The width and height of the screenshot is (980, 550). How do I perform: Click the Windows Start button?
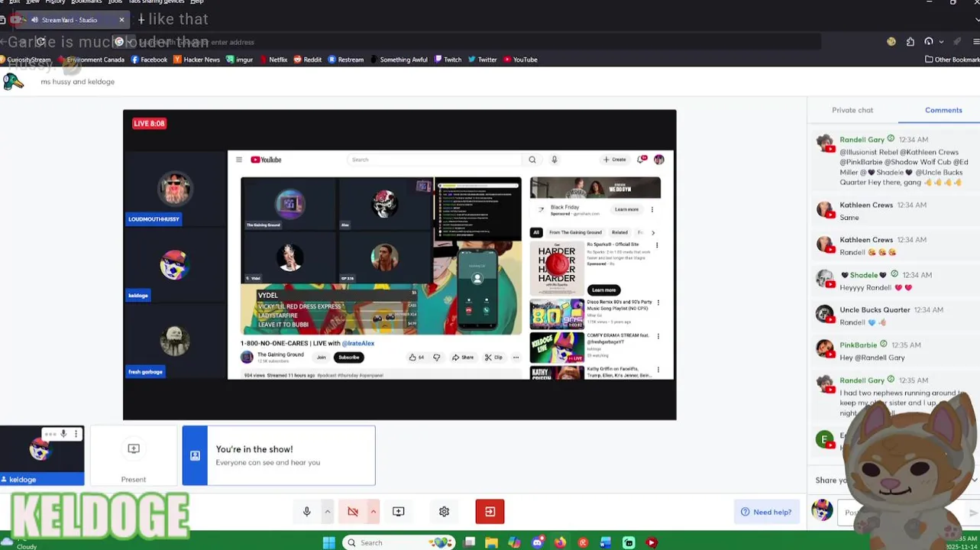(328, 542)
